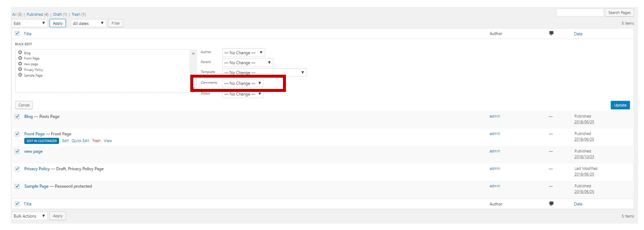Uncheck the new page row checkbox
This screenshot has width=644, height=230.
pos(17,151)
